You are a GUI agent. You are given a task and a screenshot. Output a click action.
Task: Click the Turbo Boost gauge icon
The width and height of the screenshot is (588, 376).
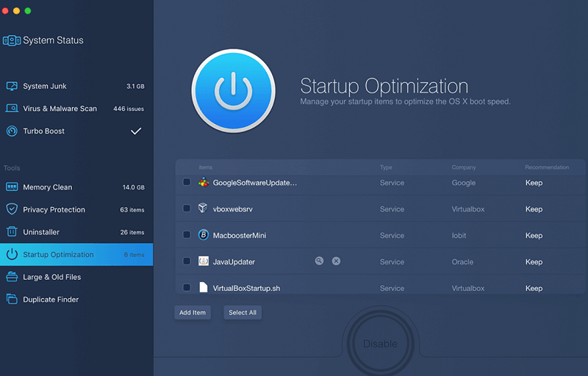point(12,131)
